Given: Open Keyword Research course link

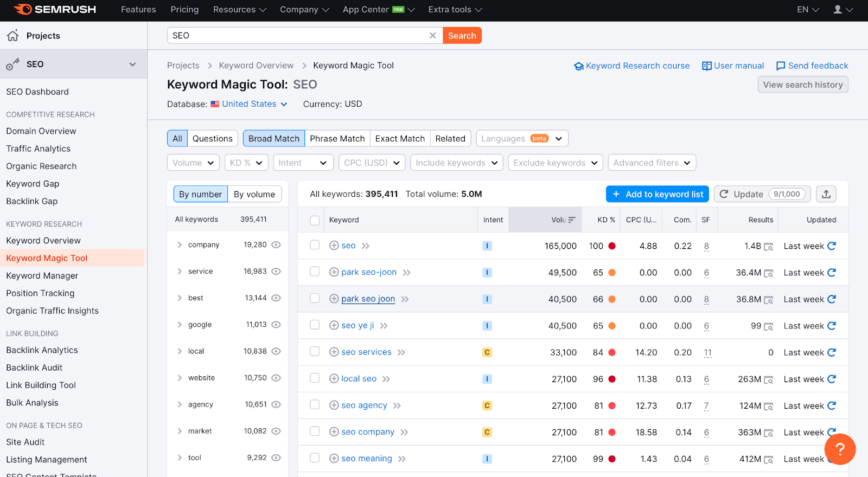Looking at the screenshot, I should click(x=632, y=66).
